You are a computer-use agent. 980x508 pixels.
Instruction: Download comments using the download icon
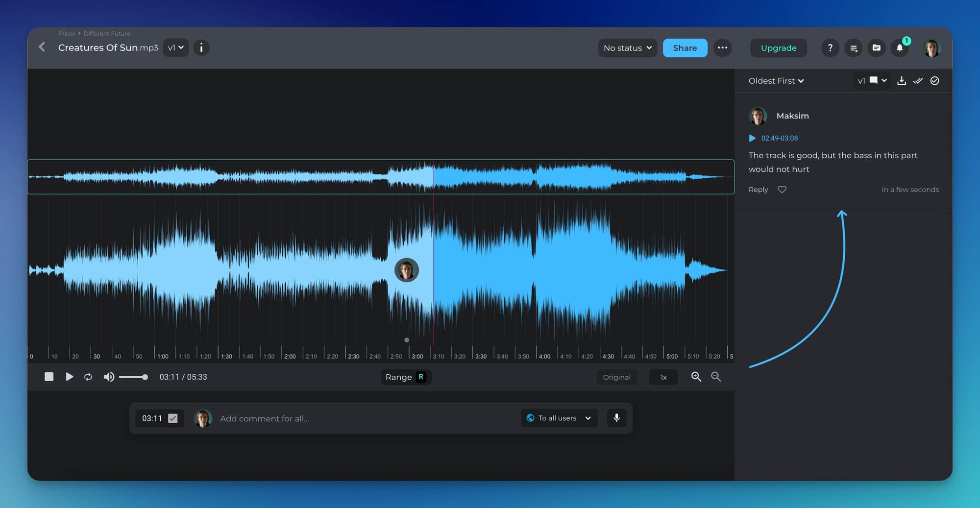(902, 81)
